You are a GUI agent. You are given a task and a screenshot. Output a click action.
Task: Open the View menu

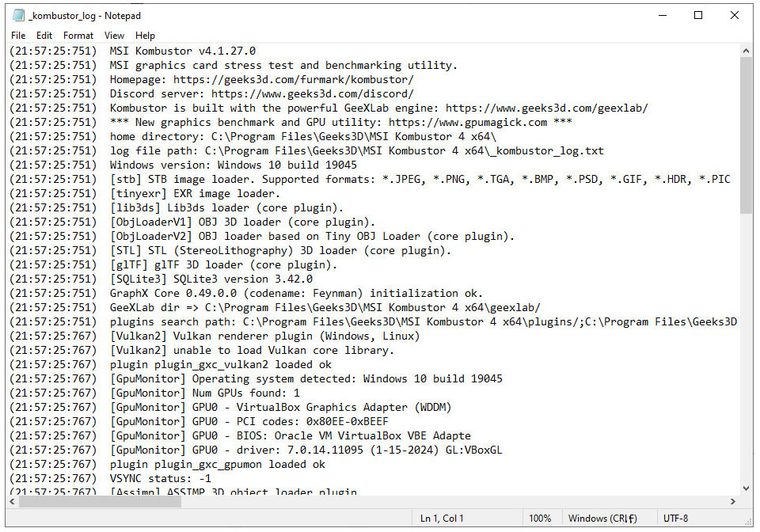(x=114, y=36)
